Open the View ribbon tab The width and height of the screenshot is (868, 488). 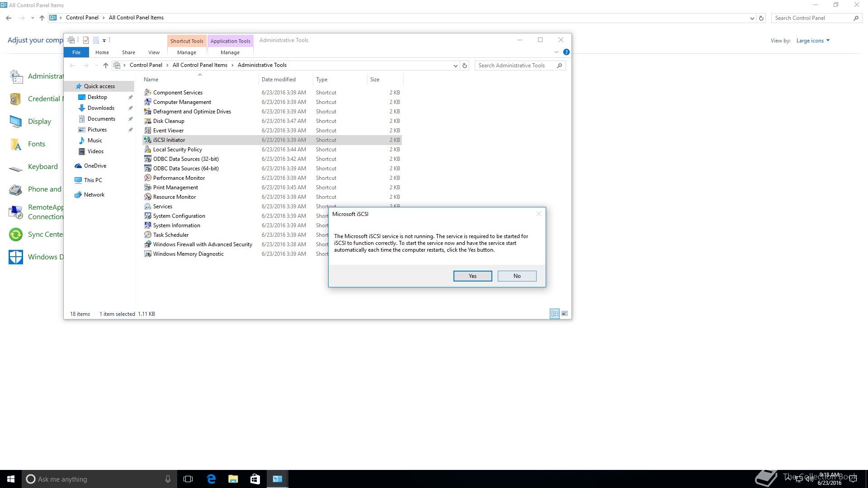click(154, 52)
